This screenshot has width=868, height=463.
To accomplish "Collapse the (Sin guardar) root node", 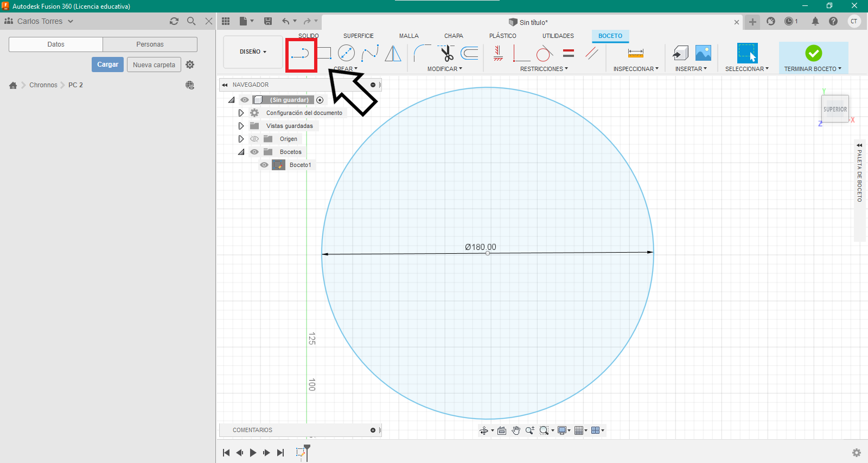I will (x=232, y=100).
